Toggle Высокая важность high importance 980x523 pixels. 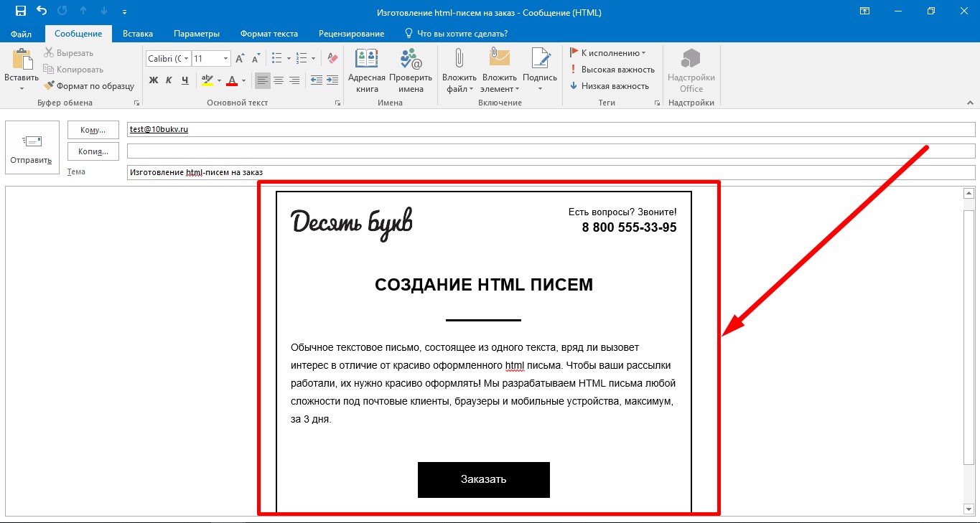[612, 70]
